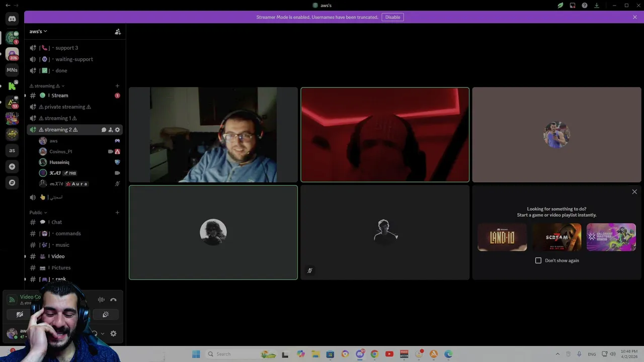
Task: Open the green leaf icon in title bar
Action: point(560,6)
